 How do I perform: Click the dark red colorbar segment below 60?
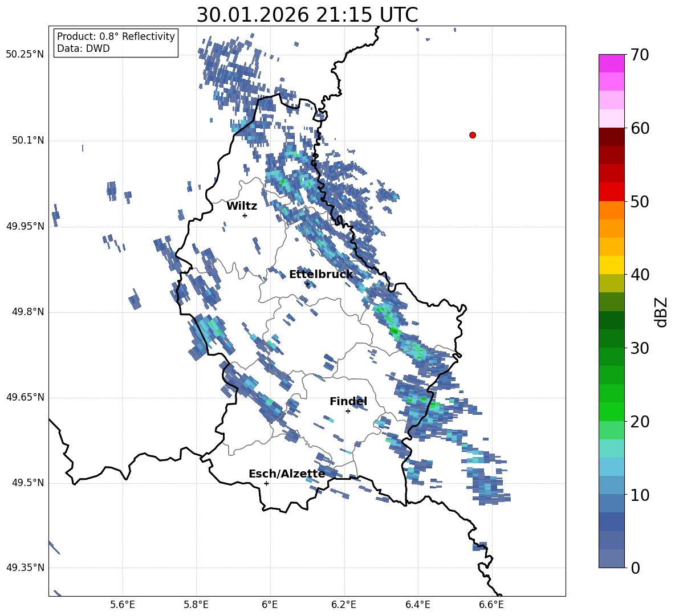click(611, 137)
